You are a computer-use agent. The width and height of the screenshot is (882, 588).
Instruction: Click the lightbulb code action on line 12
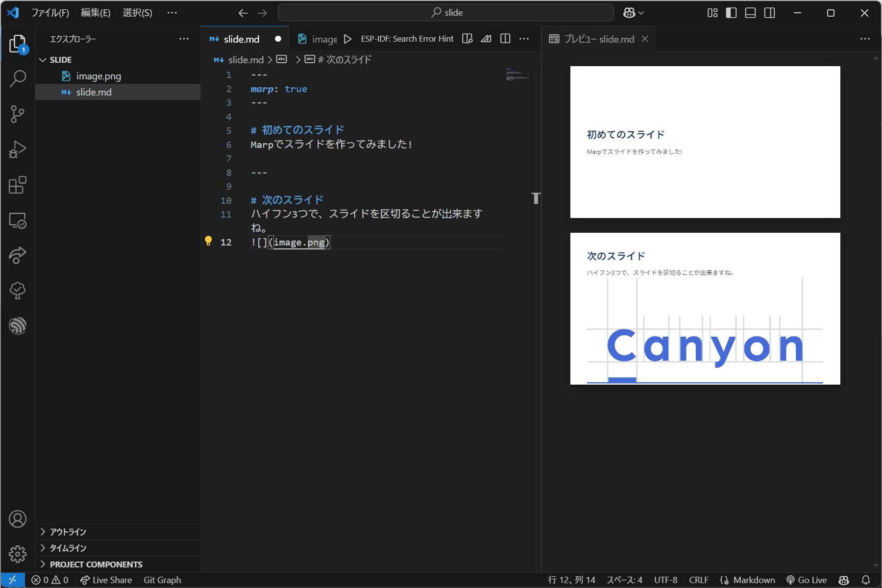[208, 241]
